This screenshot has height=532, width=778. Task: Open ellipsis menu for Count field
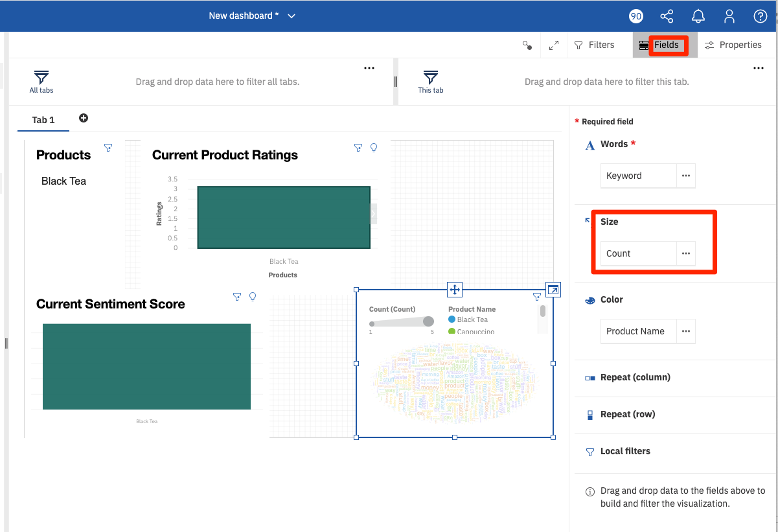pos(686,253)
